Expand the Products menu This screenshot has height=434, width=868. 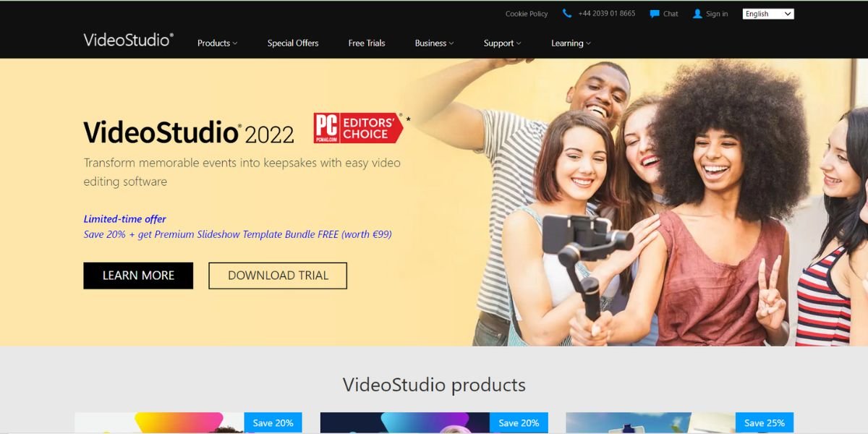pos(217,43)
